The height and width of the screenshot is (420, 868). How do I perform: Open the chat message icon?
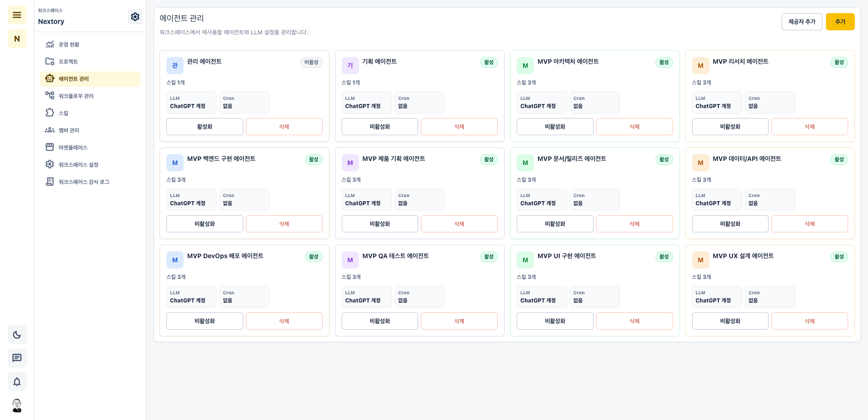[x=17, y=358]
